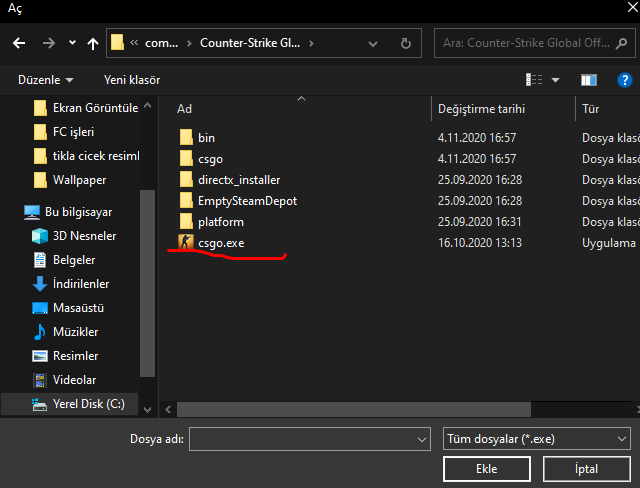Go up one folder level
This screenshot has width=640, height=488.
(x=93, y=43)
